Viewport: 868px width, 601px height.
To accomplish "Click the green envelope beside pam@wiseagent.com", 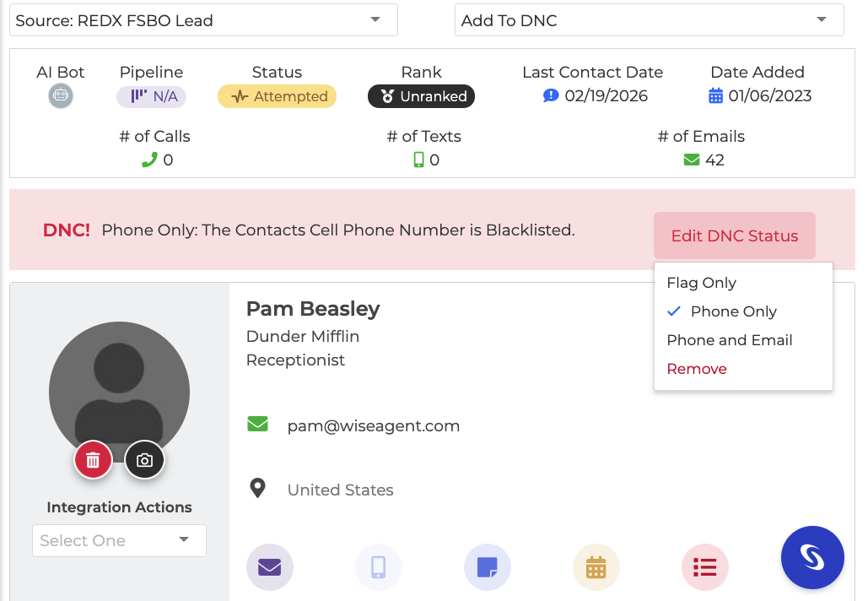I will point(257,425).
